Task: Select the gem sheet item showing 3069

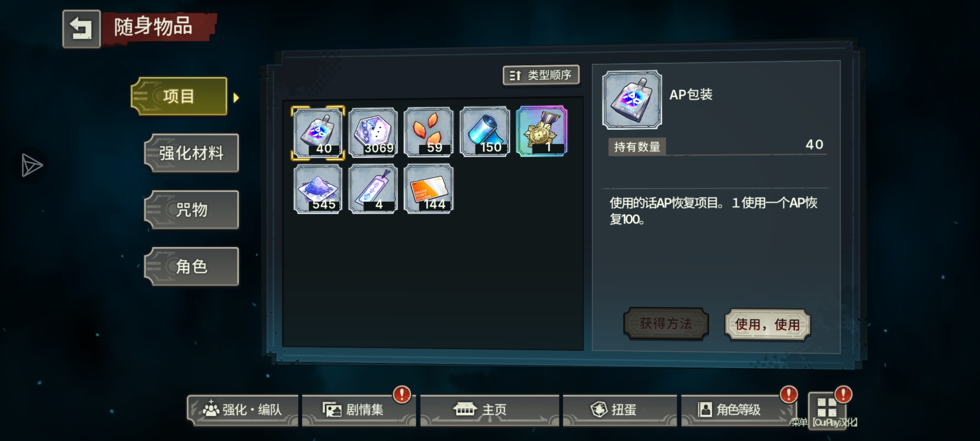Action: pyautogui.click(x=373, y=132)
